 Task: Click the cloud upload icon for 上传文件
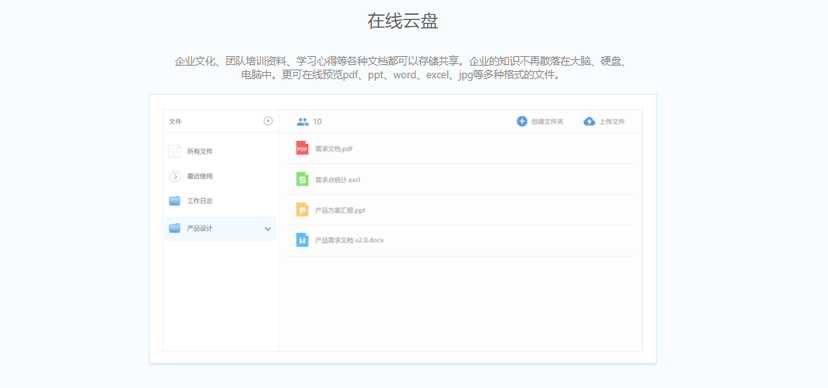589,121
